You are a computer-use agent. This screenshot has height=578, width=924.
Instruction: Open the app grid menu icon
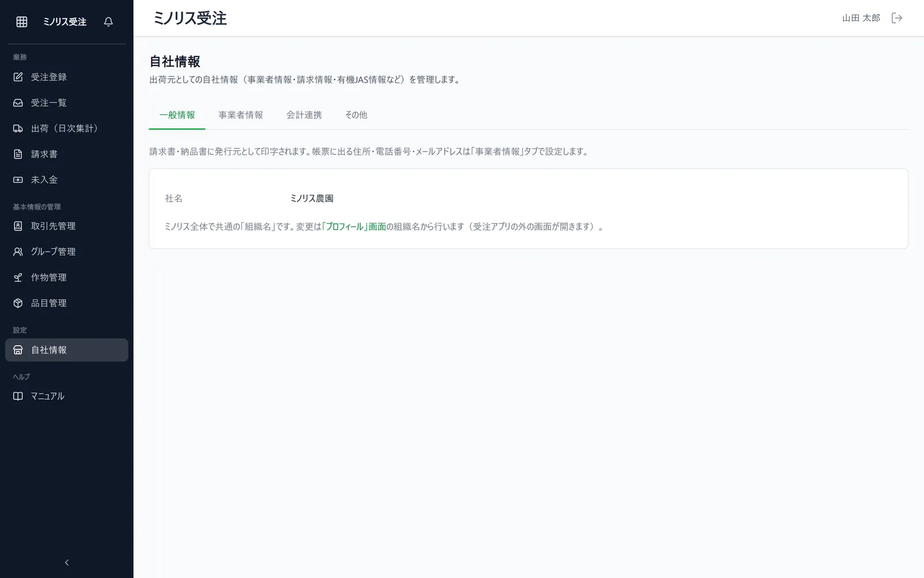[x=22, y=21]
